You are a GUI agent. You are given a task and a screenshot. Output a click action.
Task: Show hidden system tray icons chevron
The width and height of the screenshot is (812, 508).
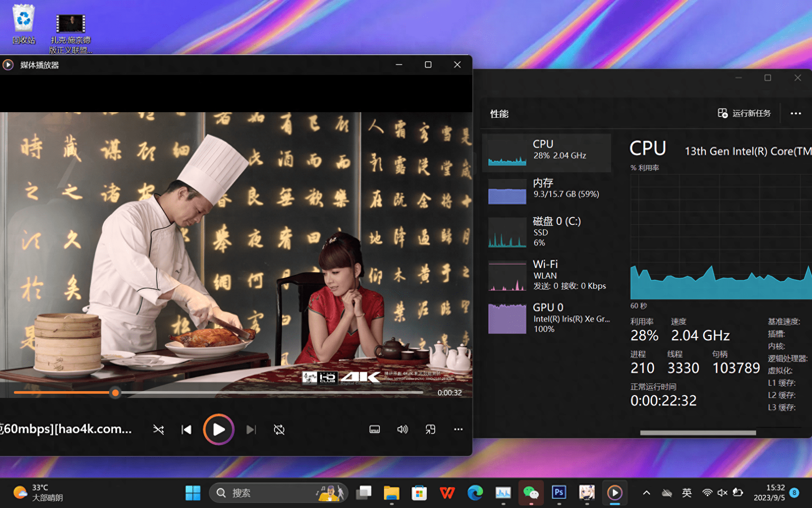pos(646,493)
